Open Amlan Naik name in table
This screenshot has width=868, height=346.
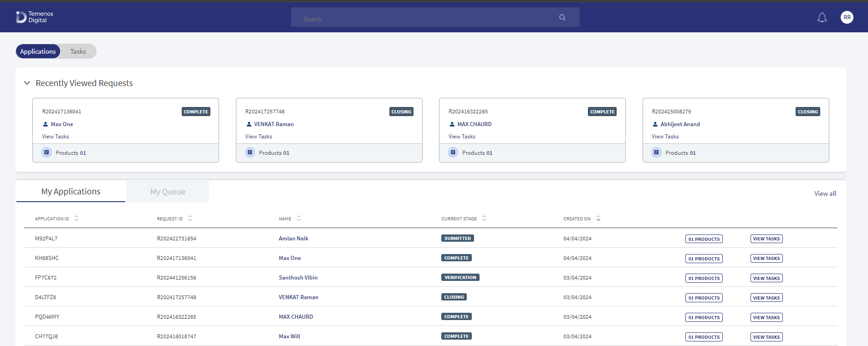point(293,239)
